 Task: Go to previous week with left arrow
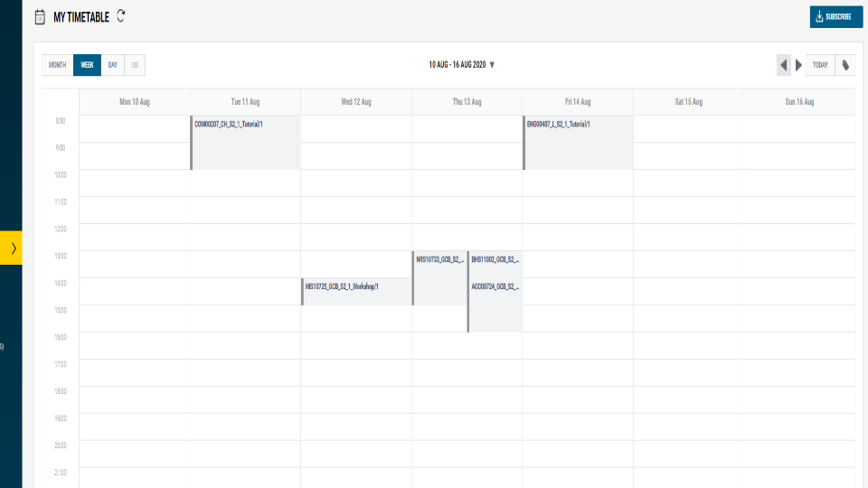pos(783,65)
